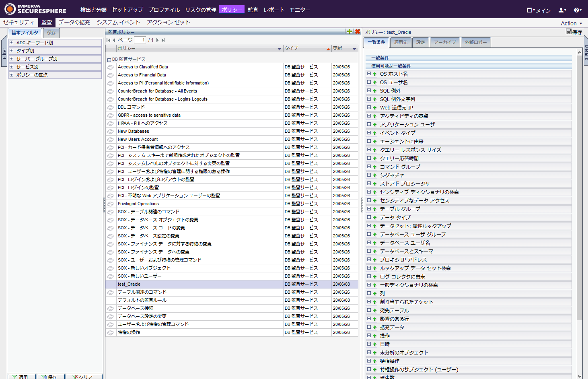Go to last page arrow

click(163, 40)
